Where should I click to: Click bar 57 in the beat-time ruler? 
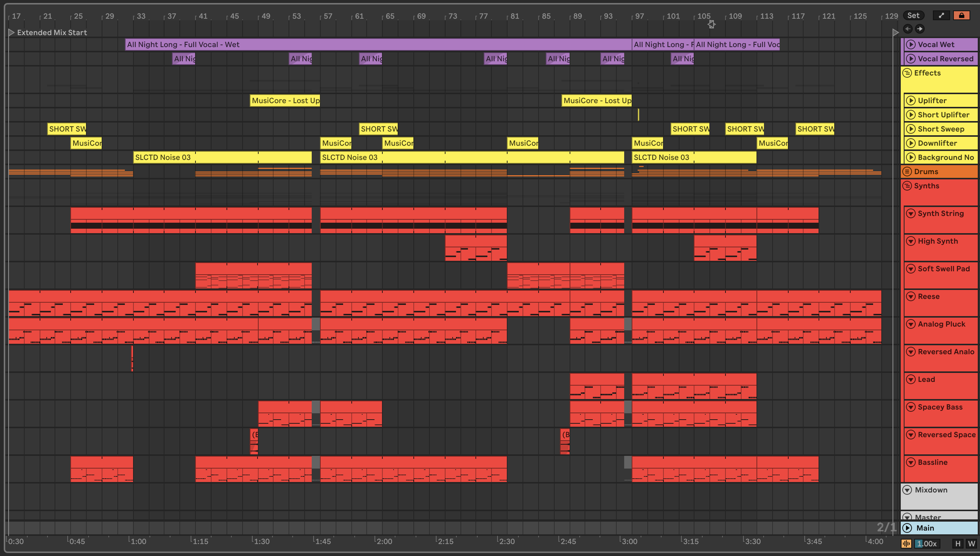point(328,16)
